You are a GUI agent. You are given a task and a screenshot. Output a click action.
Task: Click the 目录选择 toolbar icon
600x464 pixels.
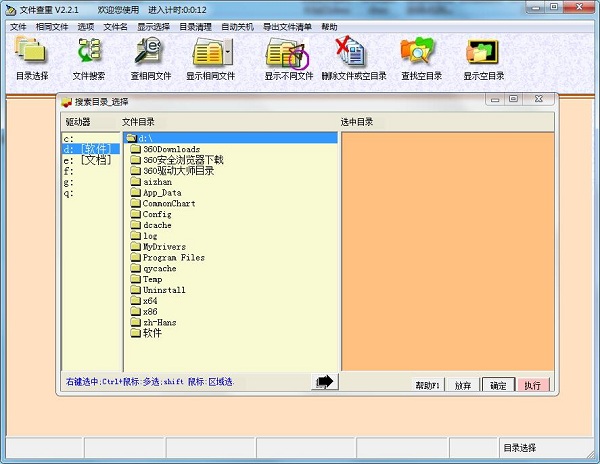(32, 55)
